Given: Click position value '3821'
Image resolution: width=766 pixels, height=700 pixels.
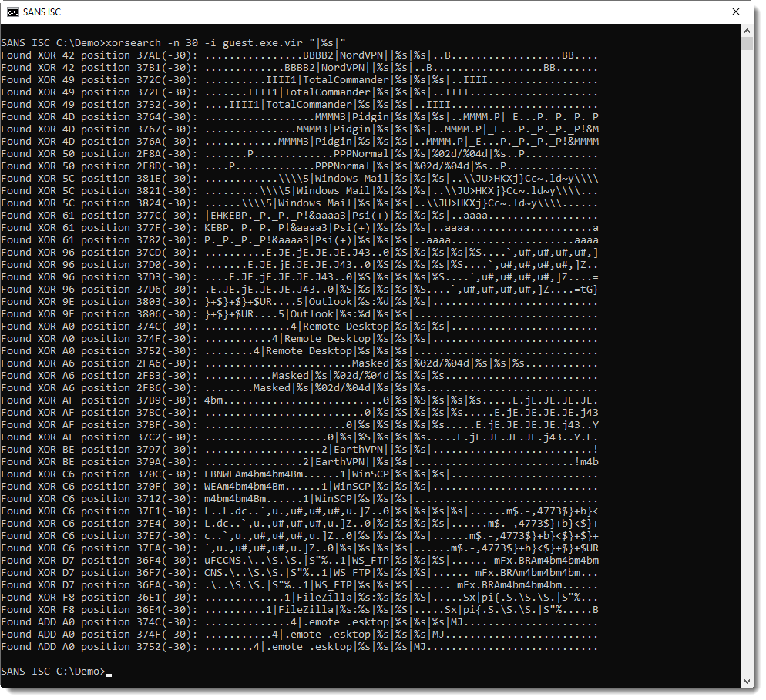Looking at the screenshot, I should (x=149, y=191).
